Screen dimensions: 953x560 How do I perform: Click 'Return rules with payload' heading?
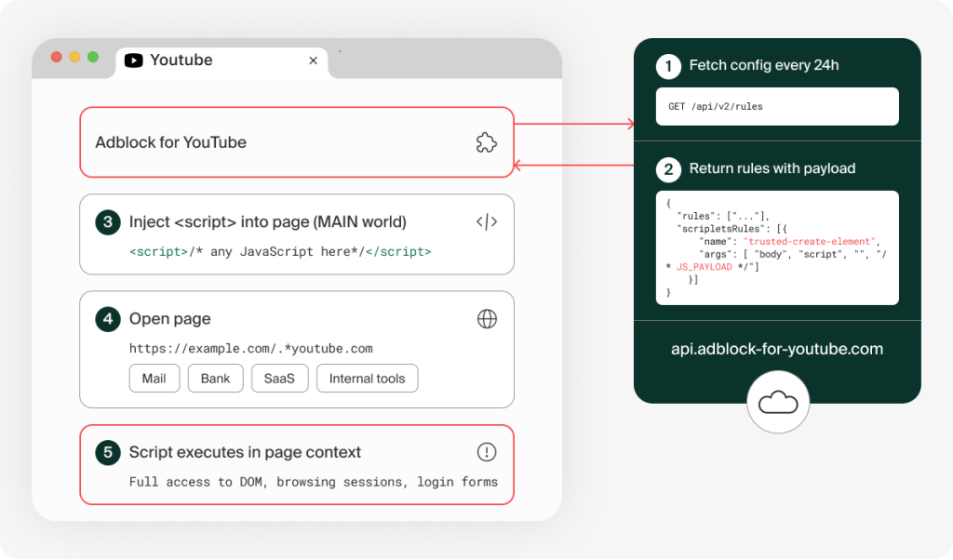pos(772,168)
